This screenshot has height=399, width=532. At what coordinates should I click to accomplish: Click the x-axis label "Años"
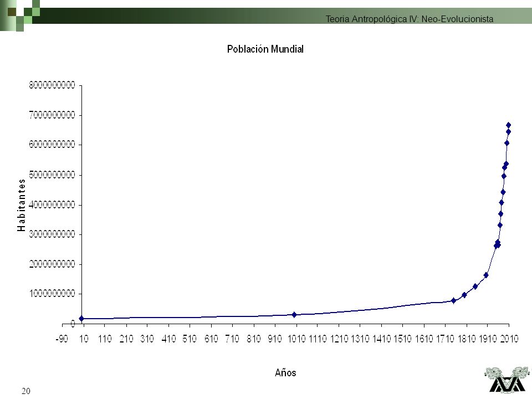285,372
